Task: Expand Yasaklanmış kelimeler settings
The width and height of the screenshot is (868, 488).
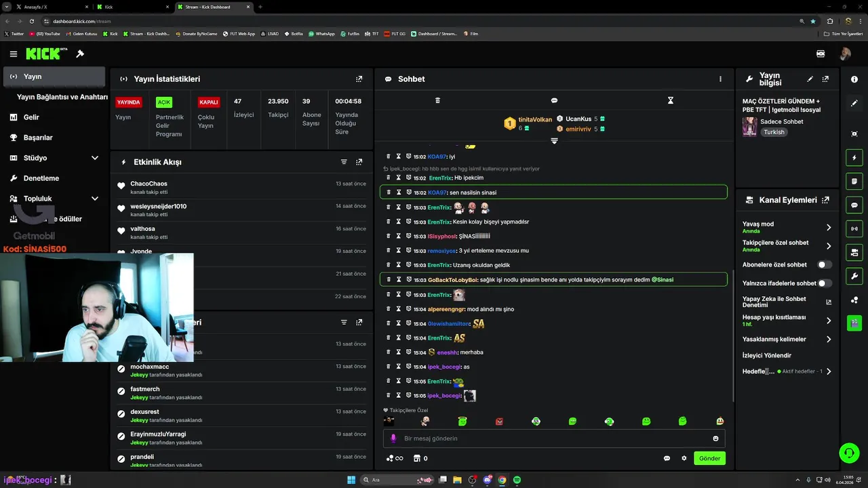Action: point(829,339)
